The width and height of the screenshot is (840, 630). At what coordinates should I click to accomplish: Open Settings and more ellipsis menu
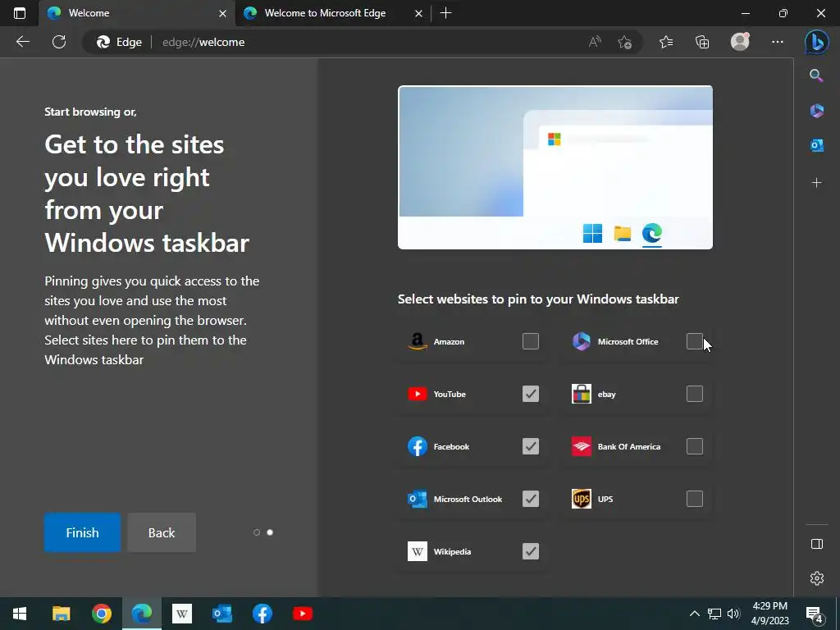pos(778,42)
